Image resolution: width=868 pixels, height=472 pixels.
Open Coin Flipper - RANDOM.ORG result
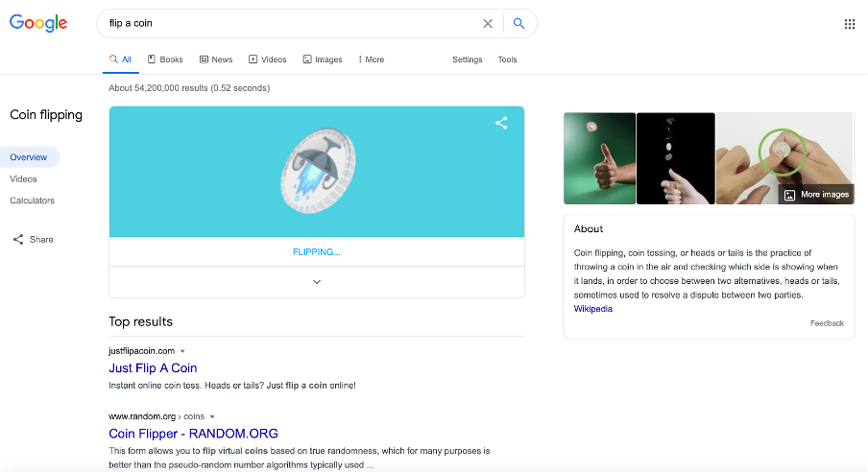point(193,434)
